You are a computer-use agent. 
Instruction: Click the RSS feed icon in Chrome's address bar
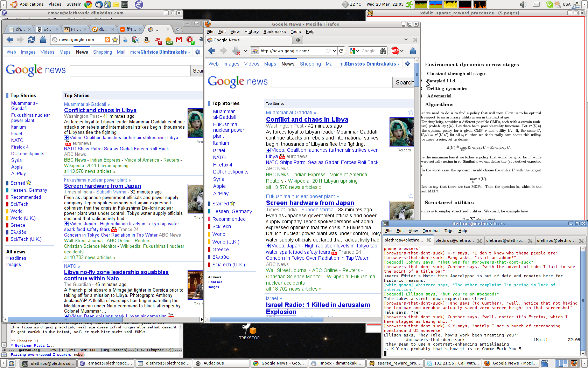pyautogui.click(x=107, y=40)
